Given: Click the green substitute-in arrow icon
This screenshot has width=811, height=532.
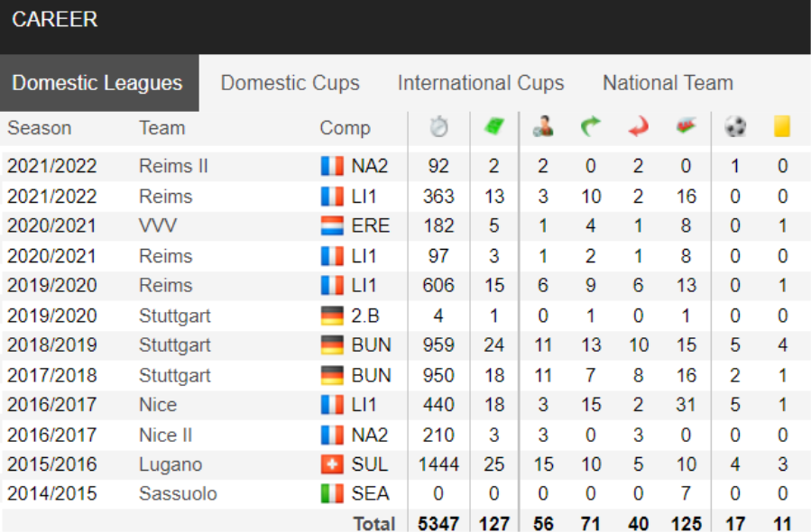Looking at the screenshot, I should pos(590,126).
